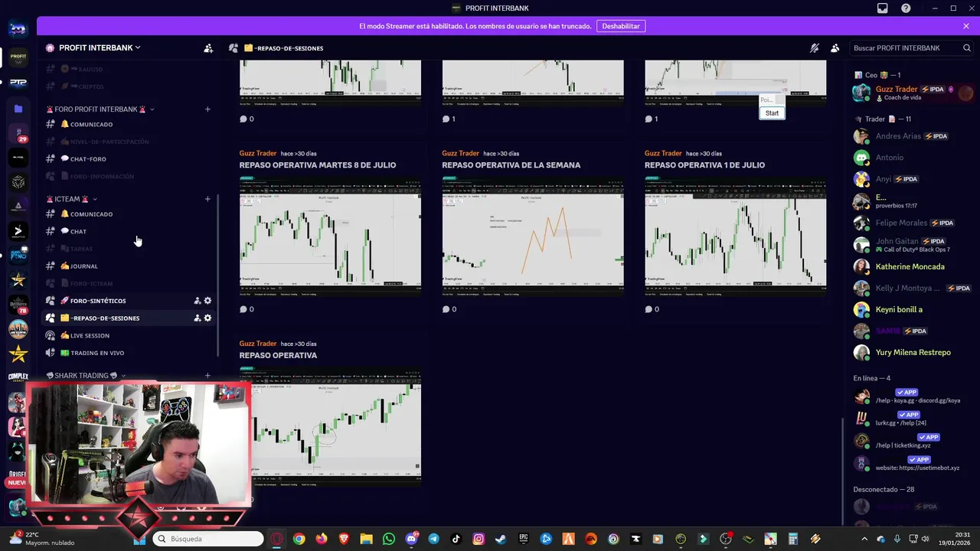980x551 pixels.
Task: Open the JOURNAL channel
Action: tap(129, 266)
